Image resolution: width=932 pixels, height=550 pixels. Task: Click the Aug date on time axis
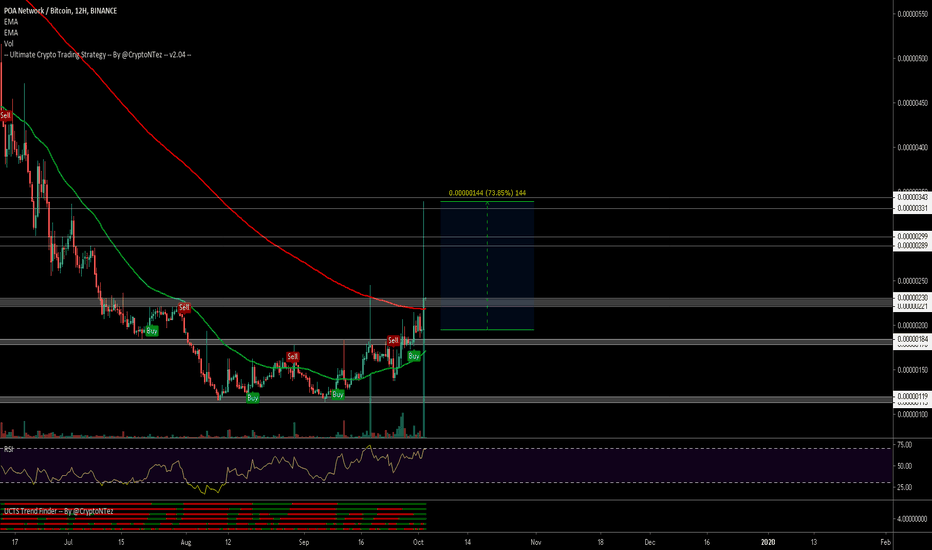pos(186,542)
